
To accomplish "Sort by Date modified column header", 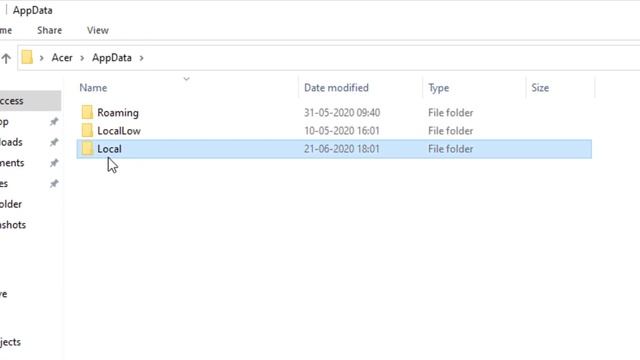I will click(336, 88).
